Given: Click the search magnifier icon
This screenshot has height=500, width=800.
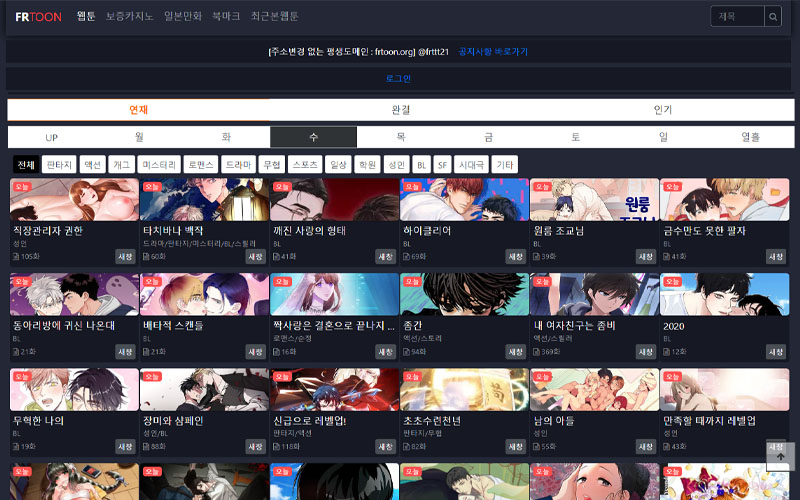Looking at the screenshot, I should [x=773, y=16].
